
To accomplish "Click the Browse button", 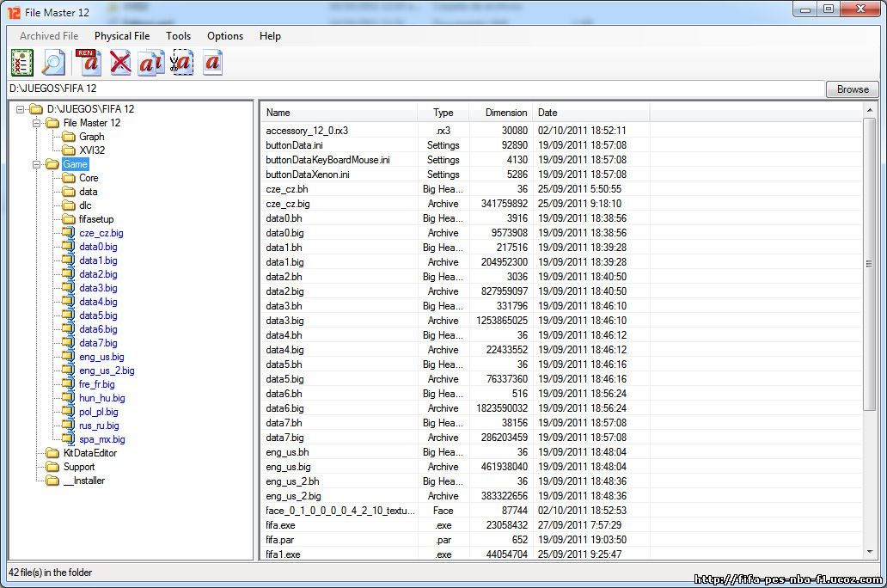I will [853, 89].
